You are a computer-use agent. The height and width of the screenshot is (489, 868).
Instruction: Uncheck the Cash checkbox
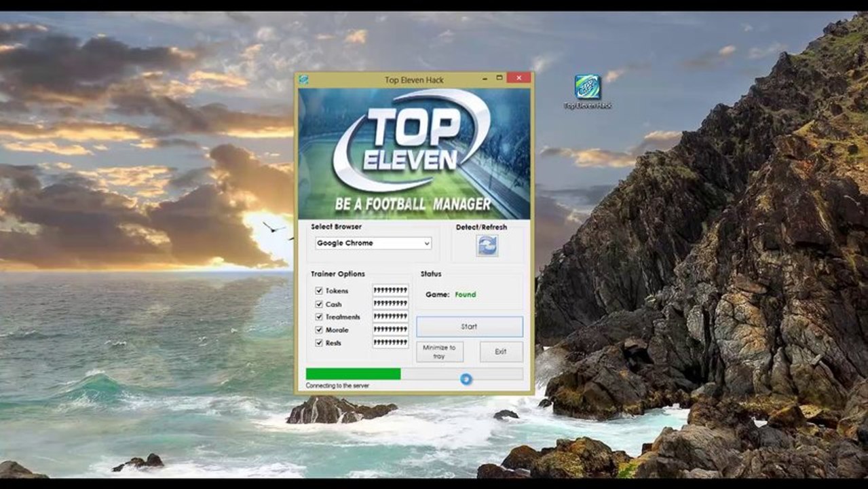point(319,304)
